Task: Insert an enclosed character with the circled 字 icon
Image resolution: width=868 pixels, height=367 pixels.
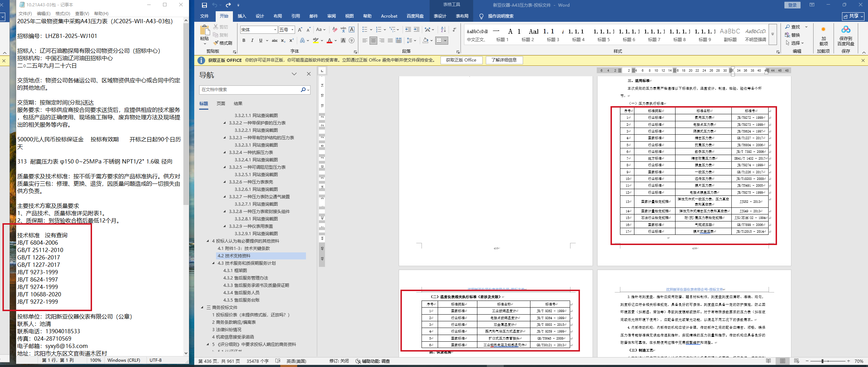Action: pyautogui.click(x=352, y=40)
